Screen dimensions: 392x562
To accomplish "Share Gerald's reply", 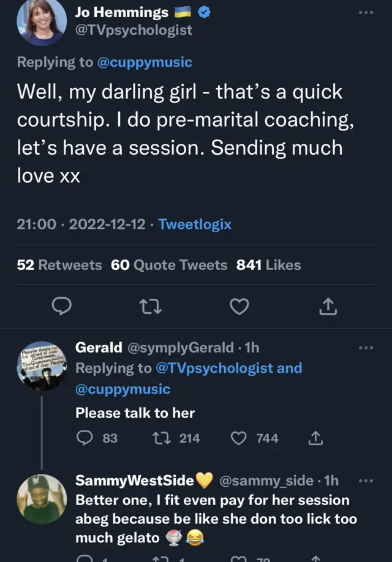I will pos(315,438).
